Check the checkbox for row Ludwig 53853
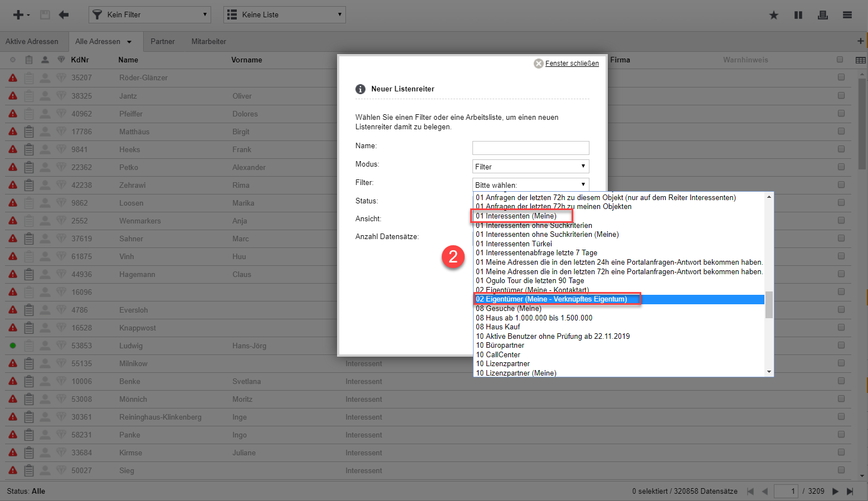The image size is (868, 501). point(841,345)
